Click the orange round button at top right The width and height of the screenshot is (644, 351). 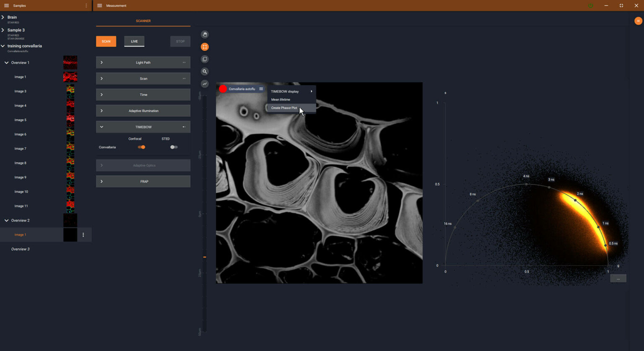[638, 21]
